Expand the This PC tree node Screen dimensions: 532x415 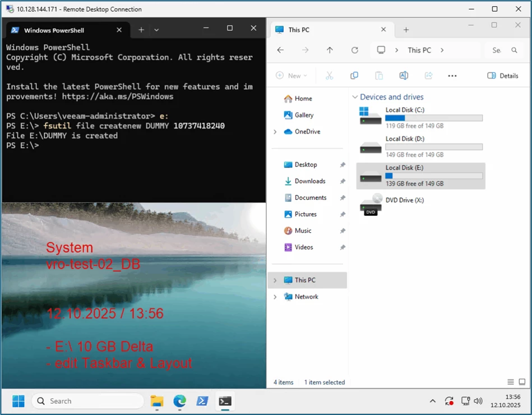[x=275, y=280]
